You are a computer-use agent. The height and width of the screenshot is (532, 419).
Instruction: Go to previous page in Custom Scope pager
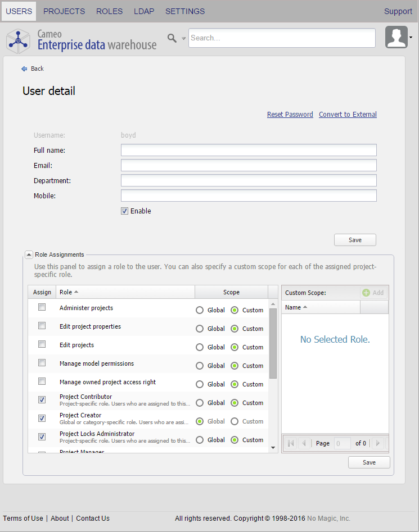click(x=304, y=443)
